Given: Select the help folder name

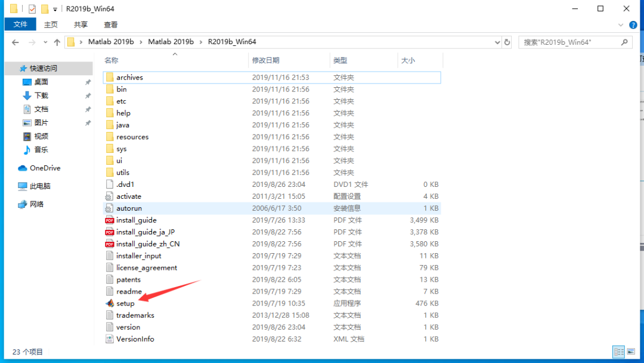Looking at the screenshot, I should (123, 113).
